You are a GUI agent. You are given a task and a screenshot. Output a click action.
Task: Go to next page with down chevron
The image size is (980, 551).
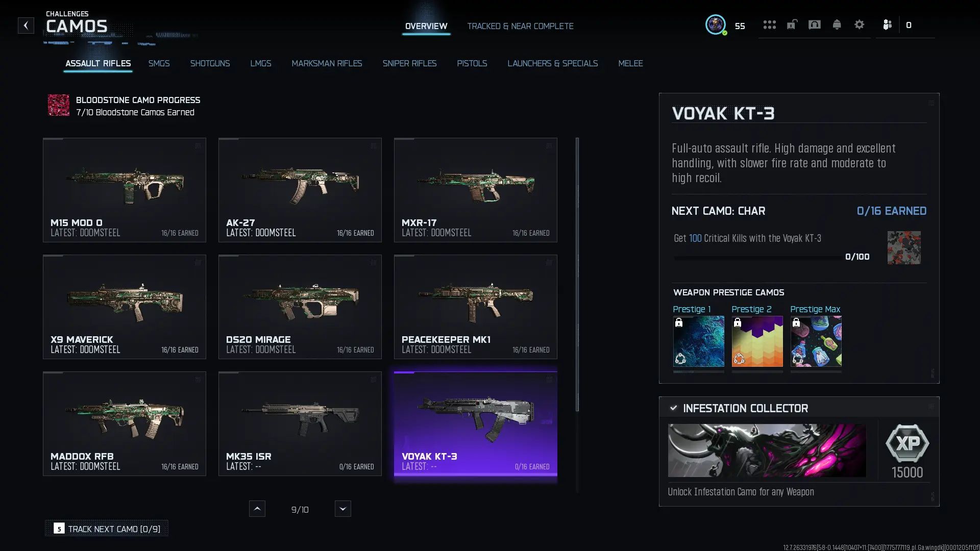click(x=342, y=509)
